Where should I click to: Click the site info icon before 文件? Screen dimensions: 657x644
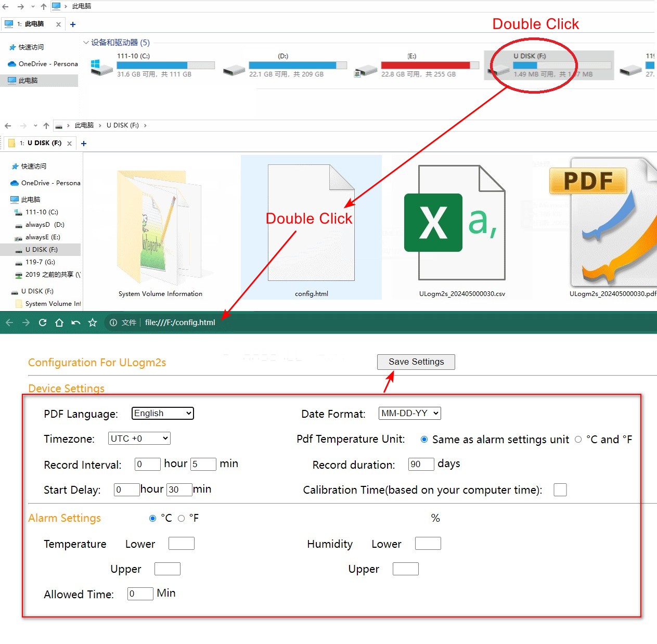113,323
